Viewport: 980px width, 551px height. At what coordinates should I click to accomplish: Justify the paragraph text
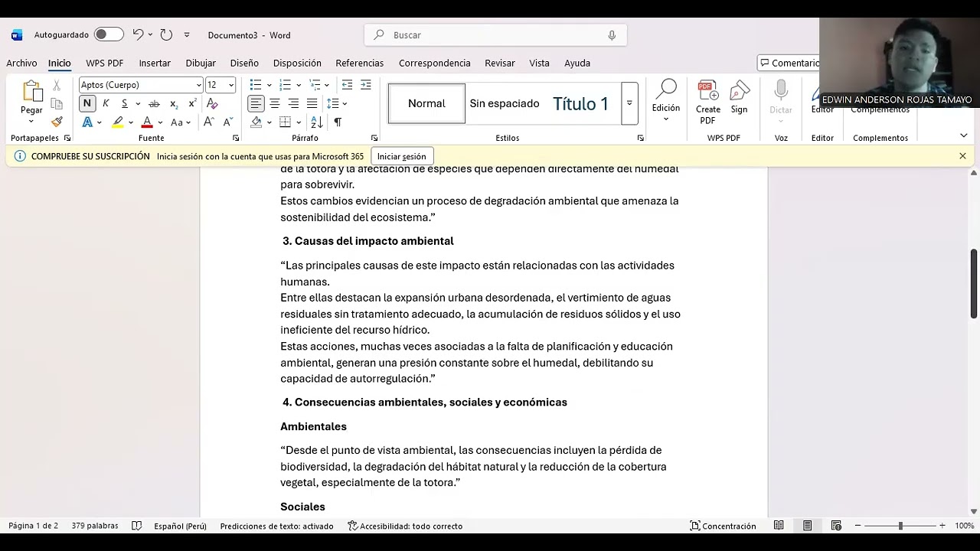(312, 103)
